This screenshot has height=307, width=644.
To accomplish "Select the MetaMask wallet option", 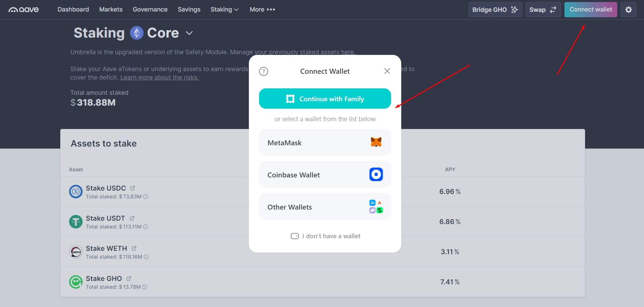I will tap(325, 142).
